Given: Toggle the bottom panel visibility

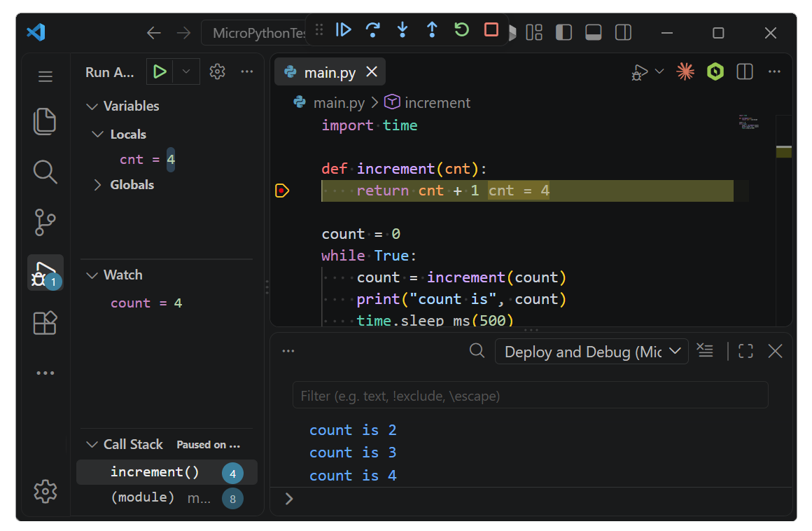Looking at the screenshot, I should pyautogui.click(x=593, y=33).
